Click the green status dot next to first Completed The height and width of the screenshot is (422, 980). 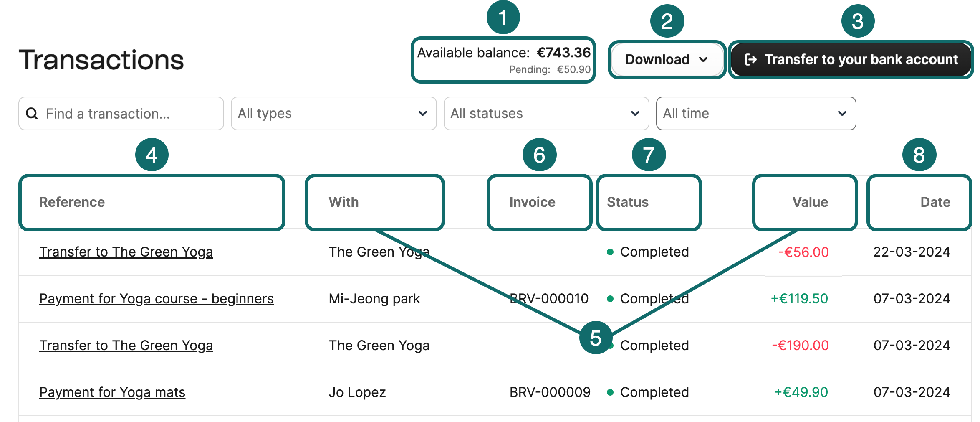pyautogui.click(x=611, y=252)
